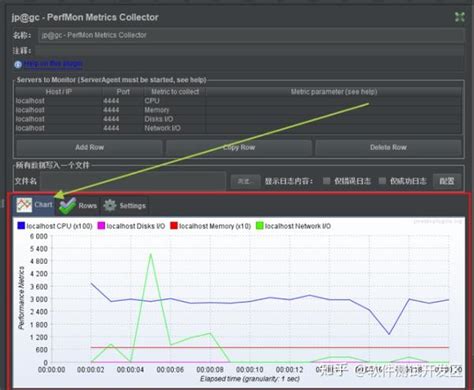Viewport: 474px width, 390px height.
Task: Click the blue help info icon
Action: coord(18,64)
